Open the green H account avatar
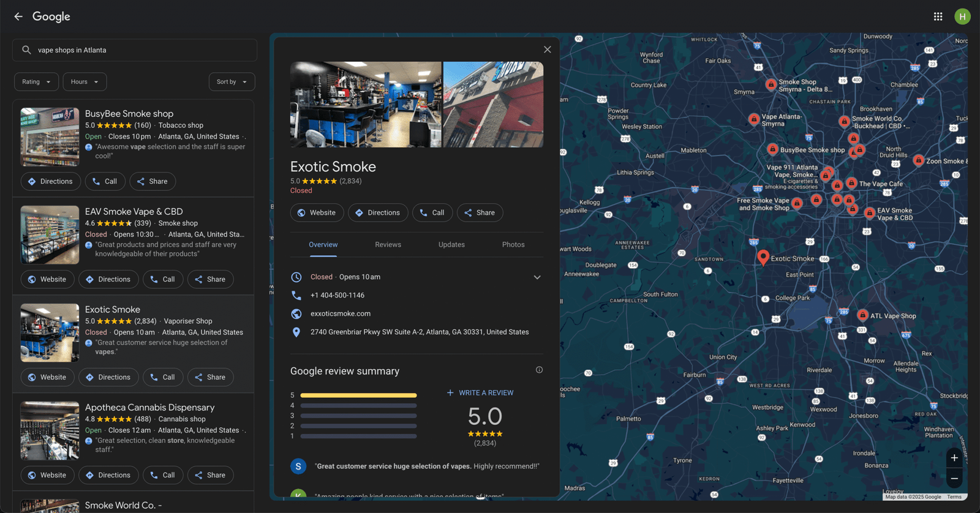The width and height of the screenshot is (980, 513). pyautogui.click(x=962, y=17)
